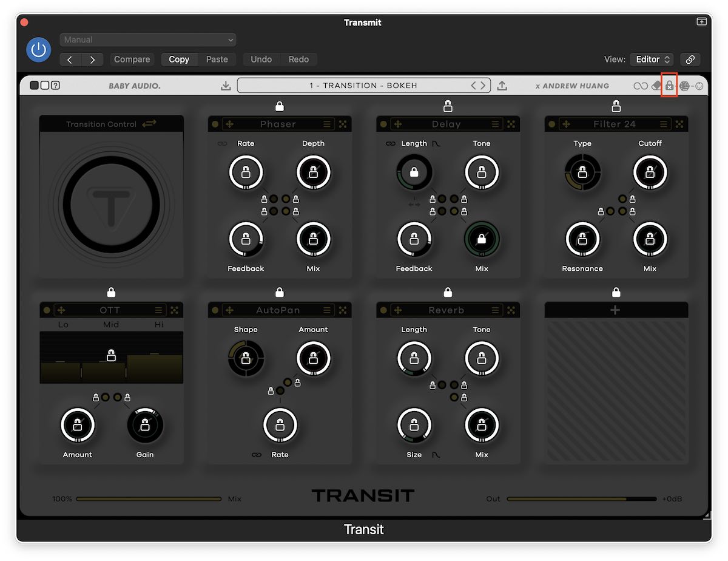Click the smiley face icon in header
Screen dimensions: 728x561
pos(699,86)
